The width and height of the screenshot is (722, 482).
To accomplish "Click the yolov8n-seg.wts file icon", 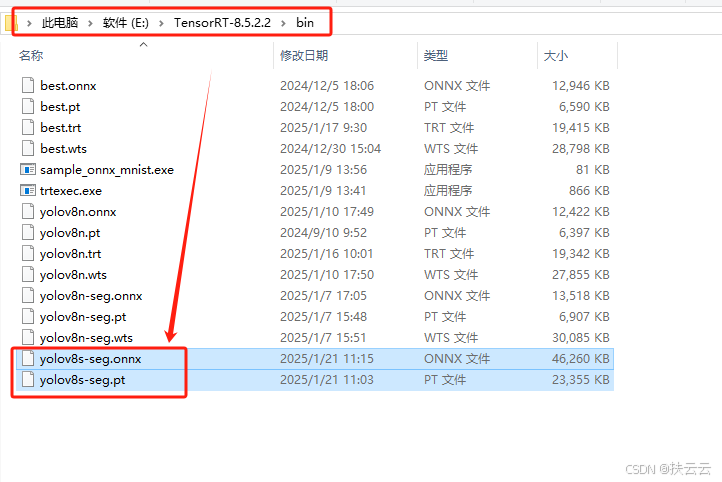I will pyautogui.click(x=28, y=338).
